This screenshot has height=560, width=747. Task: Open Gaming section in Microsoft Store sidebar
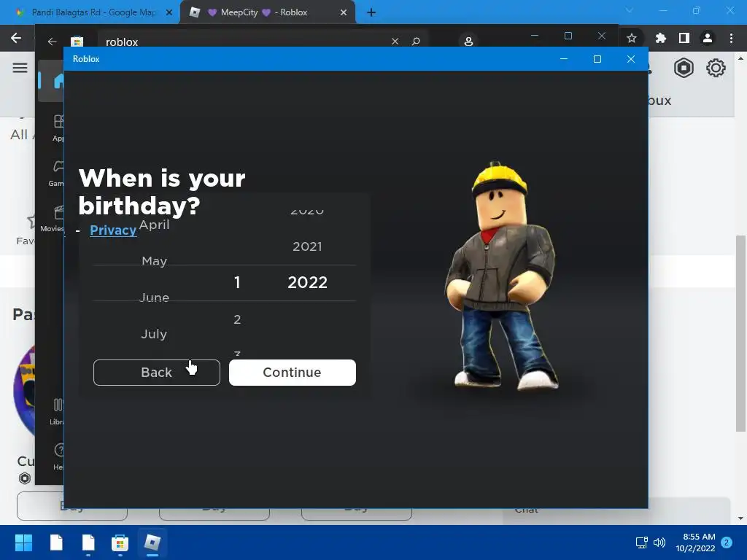56,174
